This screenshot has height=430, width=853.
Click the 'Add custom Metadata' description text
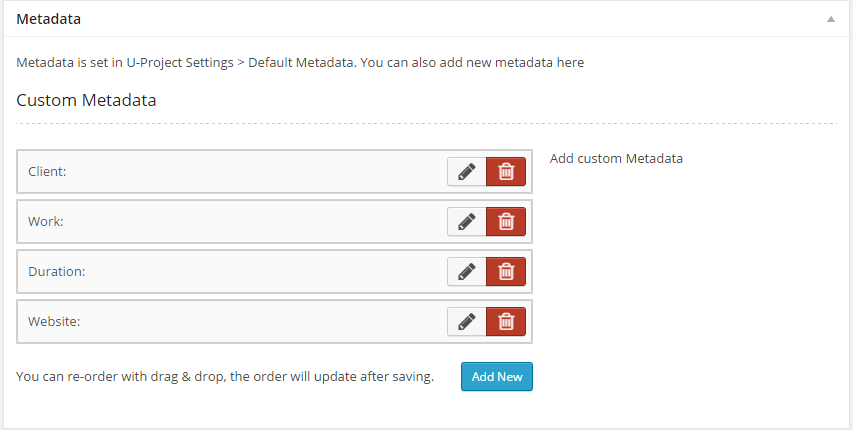click(616, 158)
